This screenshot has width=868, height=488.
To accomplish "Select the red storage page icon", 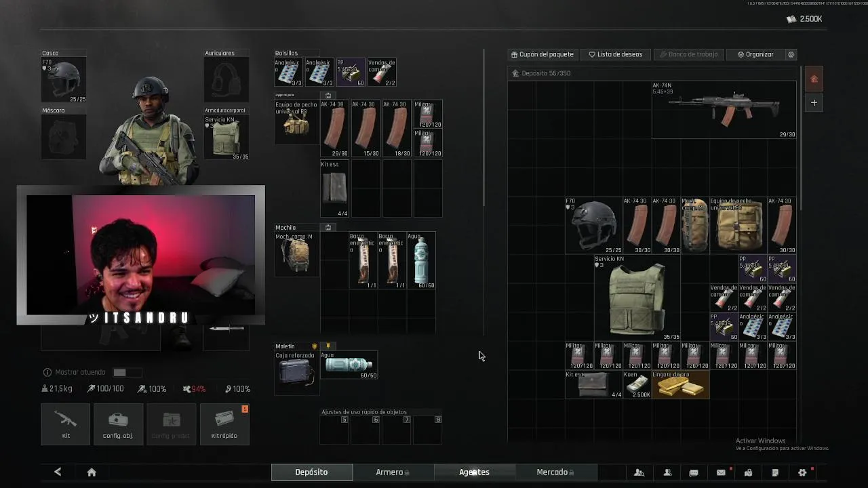I will [x=814, y=79].
